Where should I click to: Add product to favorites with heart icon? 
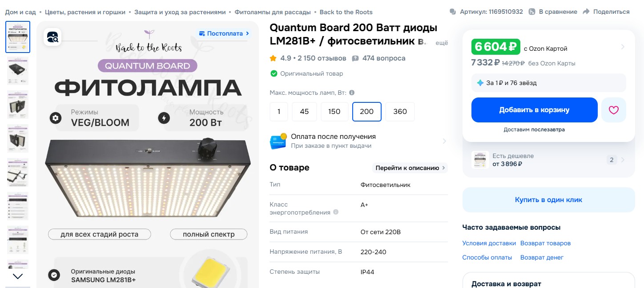tap(614, 110)
